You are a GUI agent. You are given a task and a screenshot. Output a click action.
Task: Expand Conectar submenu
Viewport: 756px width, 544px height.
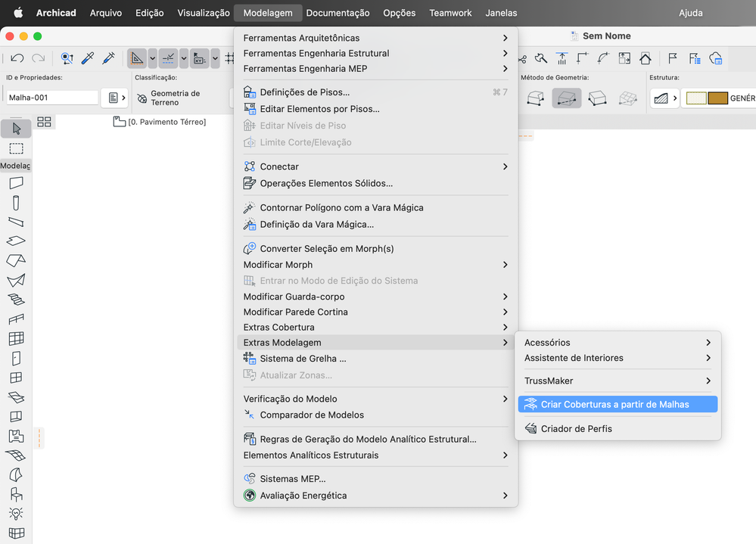[x=375, y=166]
